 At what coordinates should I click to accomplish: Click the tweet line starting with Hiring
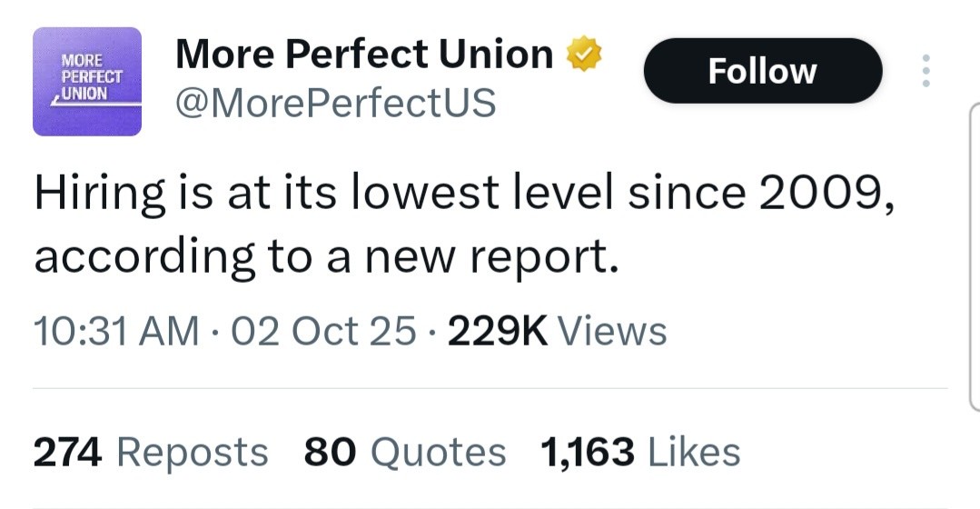pyautogui.click(x=463, y=193)
